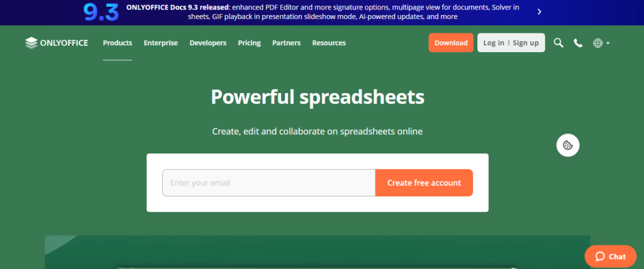Open the search magnifier icon
This screenshot has width=644, height=269.
[558, 43]
